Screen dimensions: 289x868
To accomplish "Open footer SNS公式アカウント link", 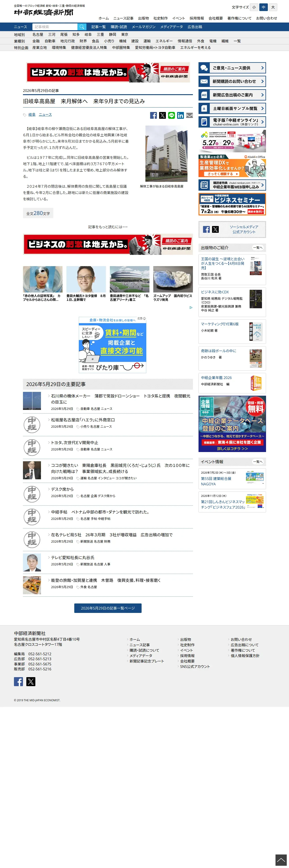I will (195, 667).
